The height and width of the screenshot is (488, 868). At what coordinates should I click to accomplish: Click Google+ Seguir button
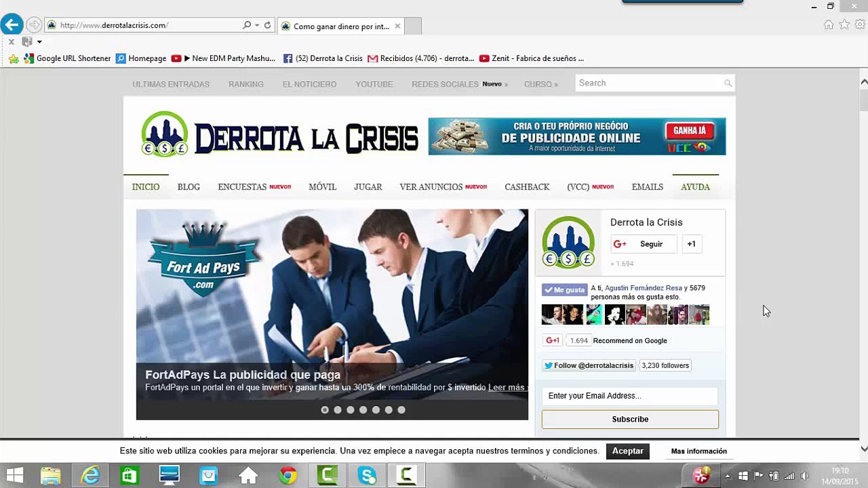click(644, 244)
